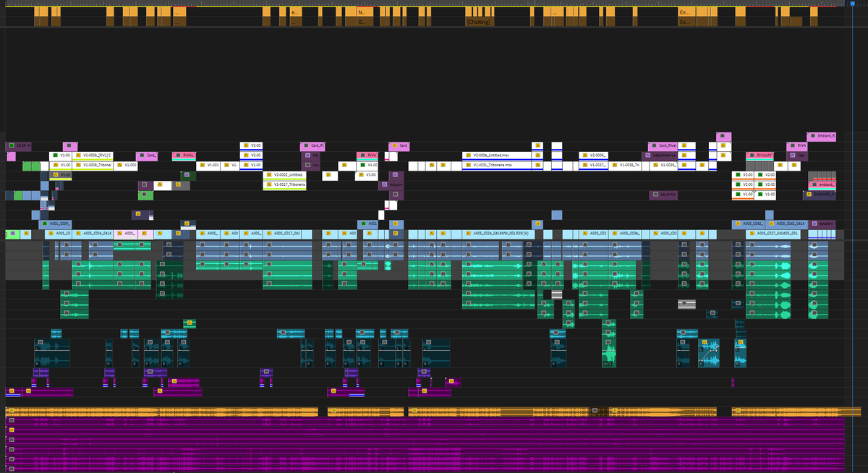Image resolution: width=868 pixels, height=473 pixels.
Task: Select the A001_C009_ blue clip
Action: click(56, 224)
